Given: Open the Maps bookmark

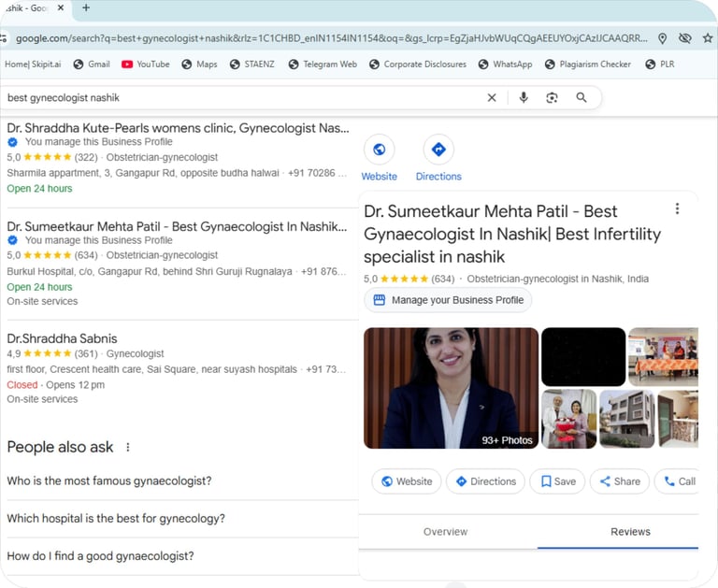Looking at the screenshot, I should tap(200, 65).
